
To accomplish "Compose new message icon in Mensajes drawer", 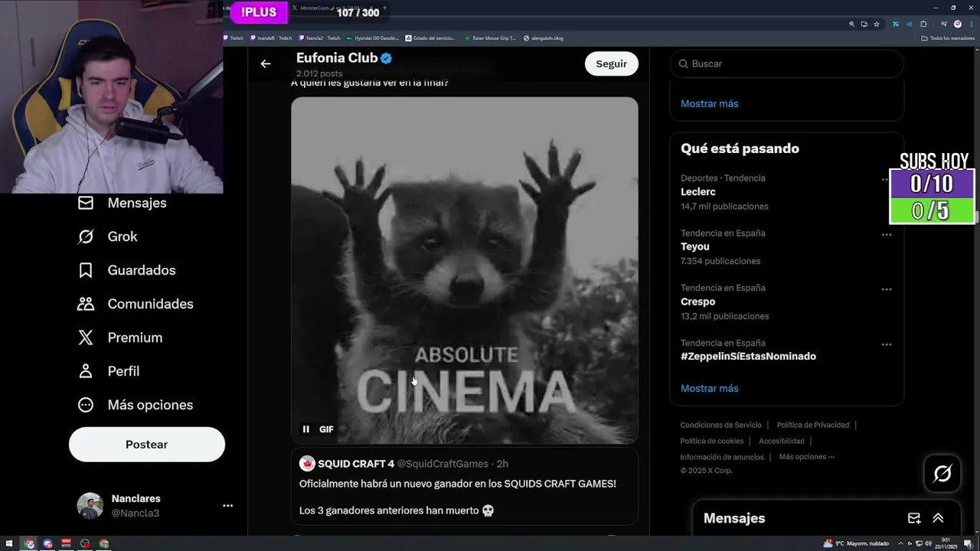I will 914,518.
